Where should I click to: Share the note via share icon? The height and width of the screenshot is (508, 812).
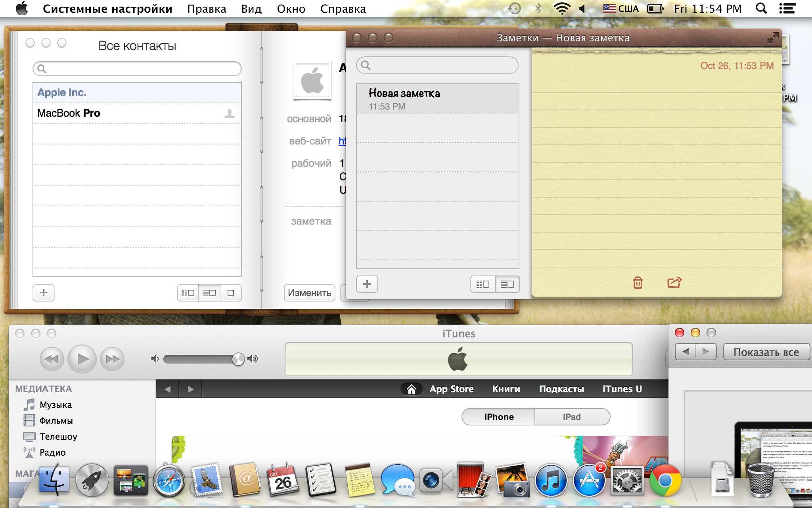tap(674, 282)
